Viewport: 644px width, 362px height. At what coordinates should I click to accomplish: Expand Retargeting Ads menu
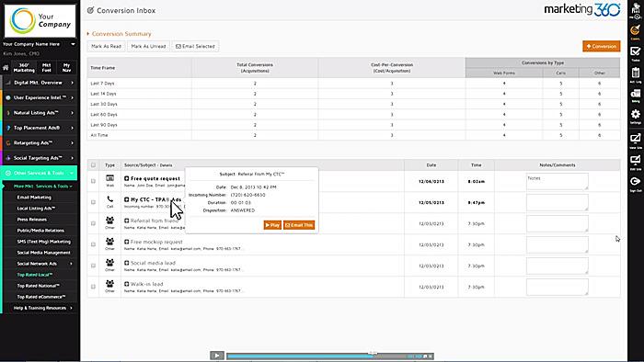point(40,142)
